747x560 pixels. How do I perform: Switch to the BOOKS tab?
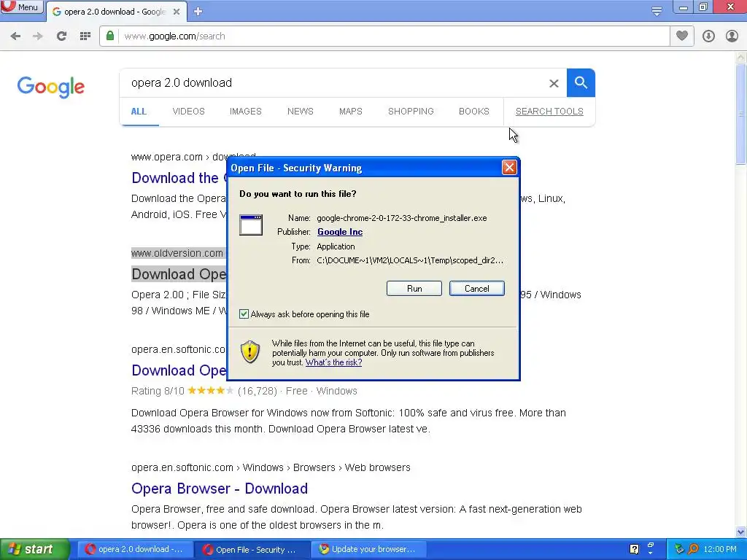[474, 112]
